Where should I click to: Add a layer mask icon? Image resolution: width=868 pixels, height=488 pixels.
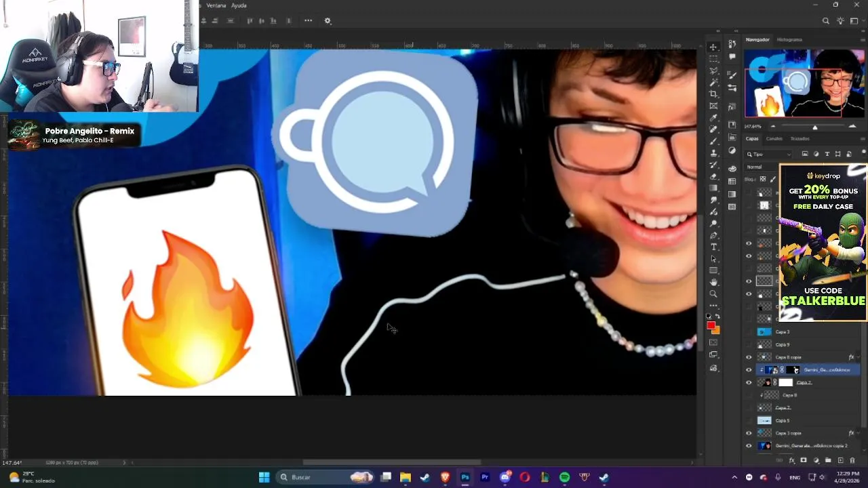pos(804,460)
